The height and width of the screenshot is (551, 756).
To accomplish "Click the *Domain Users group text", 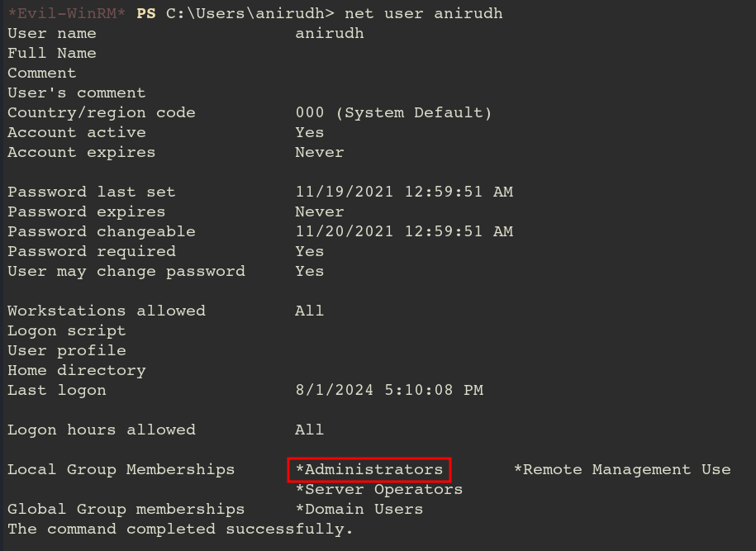I will coord(359,509).
